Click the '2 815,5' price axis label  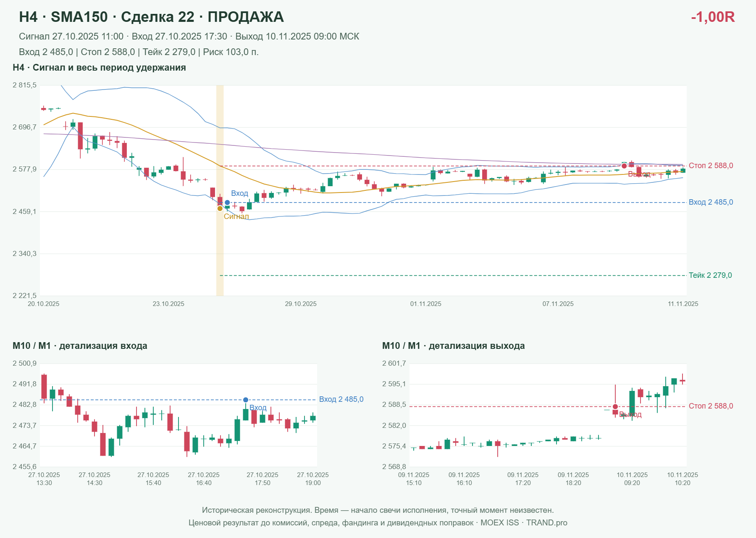24,85
